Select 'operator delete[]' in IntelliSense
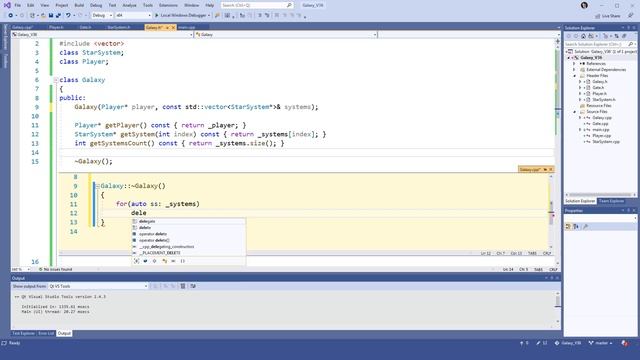Viewport: 640px width, 360px height. [189, 240]
